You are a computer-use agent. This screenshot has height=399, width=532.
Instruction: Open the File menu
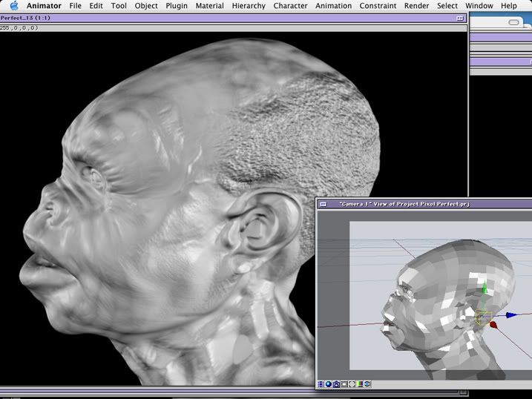pos(75,6)
